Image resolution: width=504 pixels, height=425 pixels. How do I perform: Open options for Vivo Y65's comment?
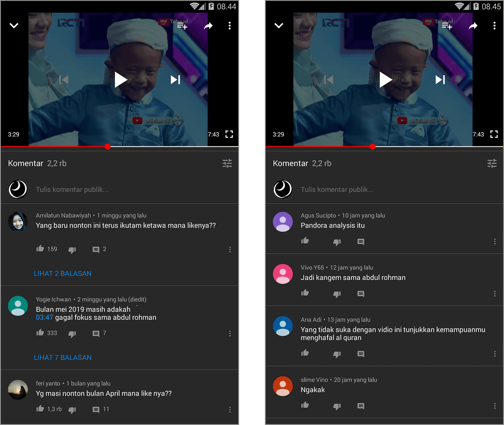point(495,294)
